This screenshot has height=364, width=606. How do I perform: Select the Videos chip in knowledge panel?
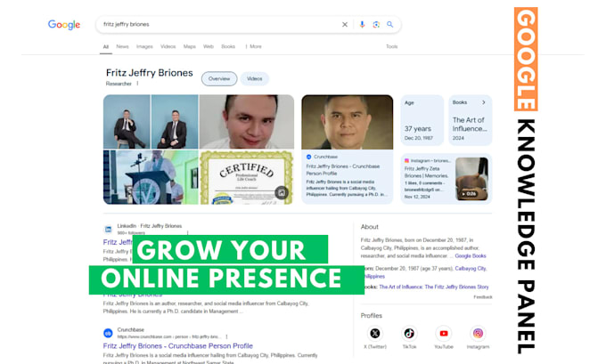(x=254, y=78)
